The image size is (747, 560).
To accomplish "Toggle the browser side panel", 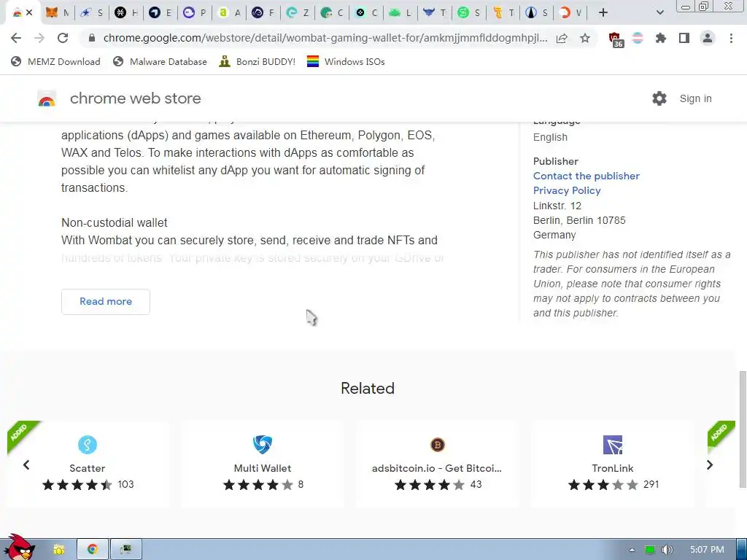I will tap(684, 38).
